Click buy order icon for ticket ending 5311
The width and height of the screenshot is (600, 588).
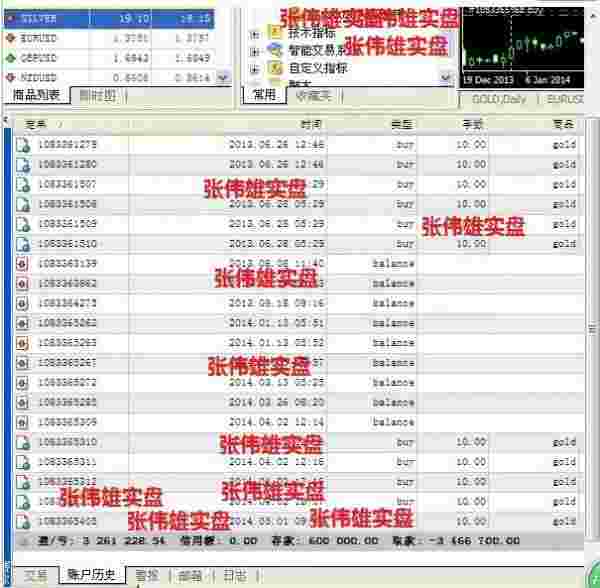23,462
